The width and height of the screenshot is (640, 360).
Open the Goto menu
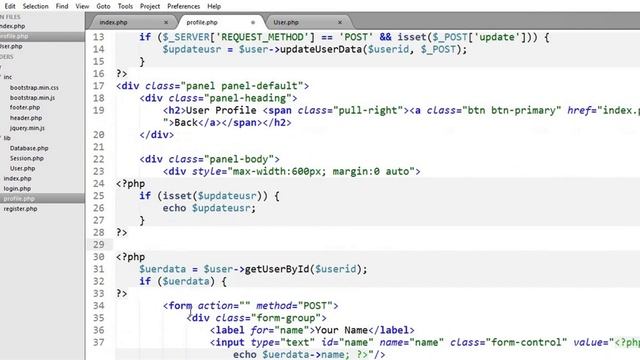pos(103,6)
